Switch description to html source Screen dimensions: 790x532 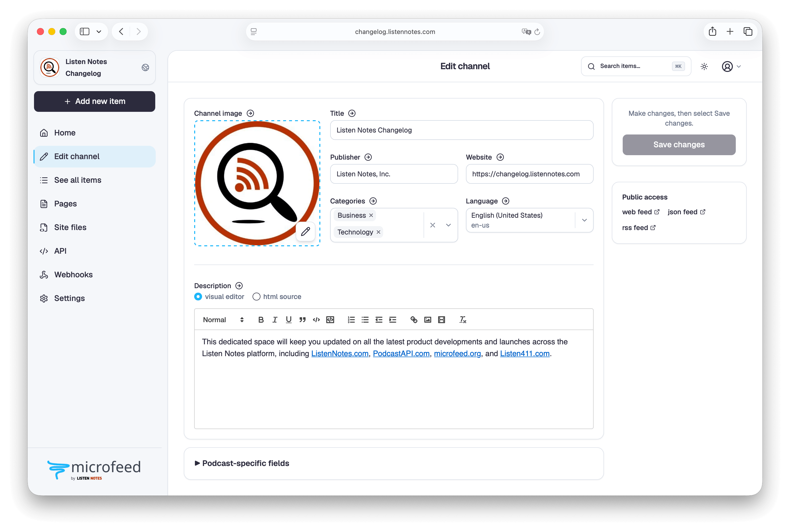click(x=257, y=297)
